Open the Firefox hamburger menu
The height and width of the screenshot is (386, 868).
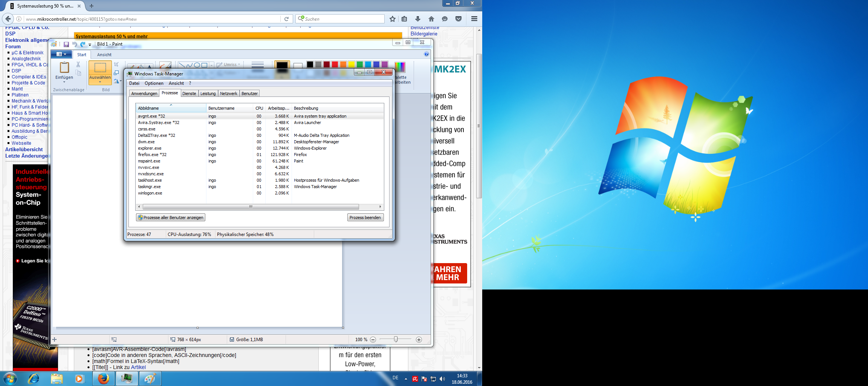(x=474, y=19)
